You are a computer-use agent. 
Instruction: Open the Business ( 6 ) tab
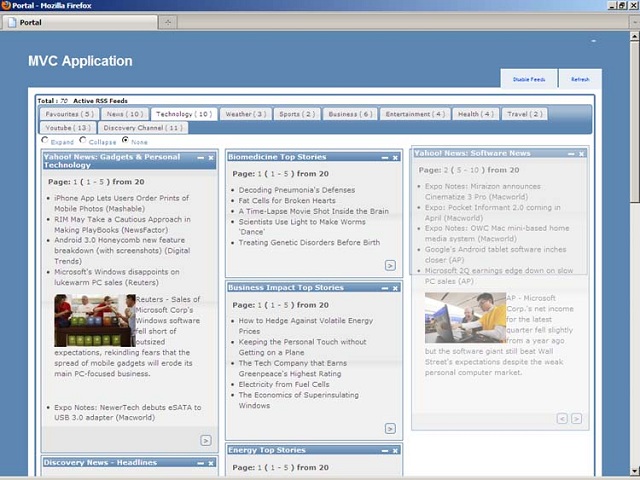pos(350,114)
